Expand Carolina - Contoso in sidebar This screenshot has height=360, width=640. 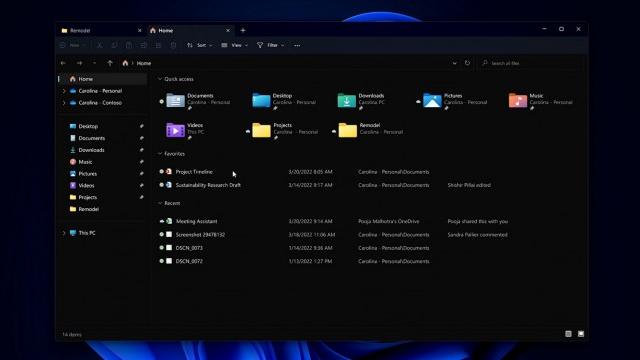coord(64,103)
